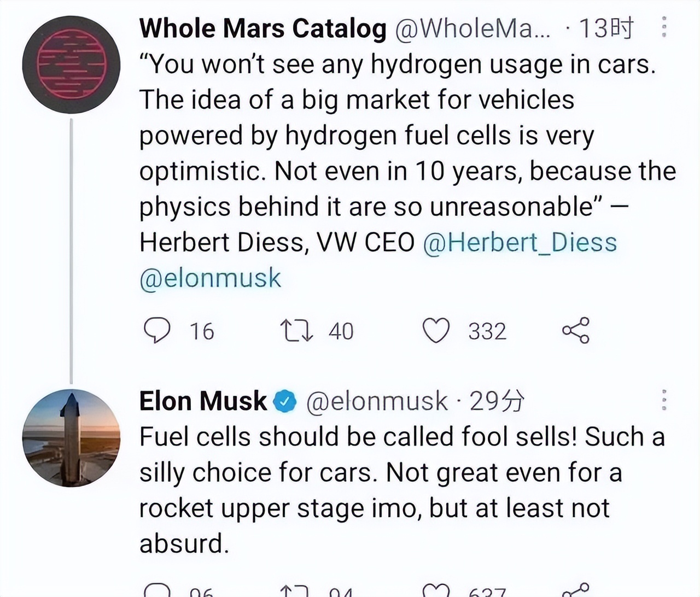Reply to Elon Musk's fool sells tweet
This screenshot has height=597, width=700.
click(x=156, y=589)
